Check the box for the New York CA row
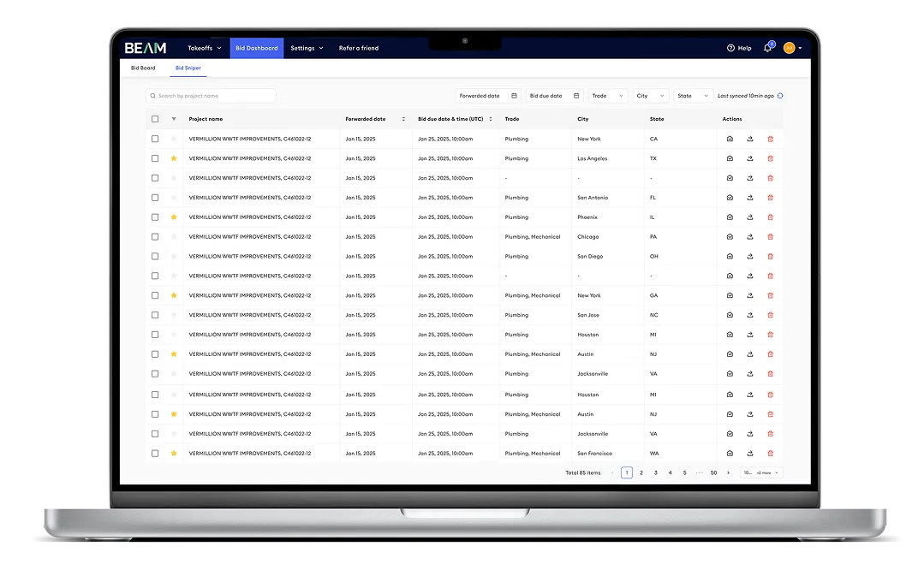The image size is (924, 570). pyautogui.click(x=155, y=139)
